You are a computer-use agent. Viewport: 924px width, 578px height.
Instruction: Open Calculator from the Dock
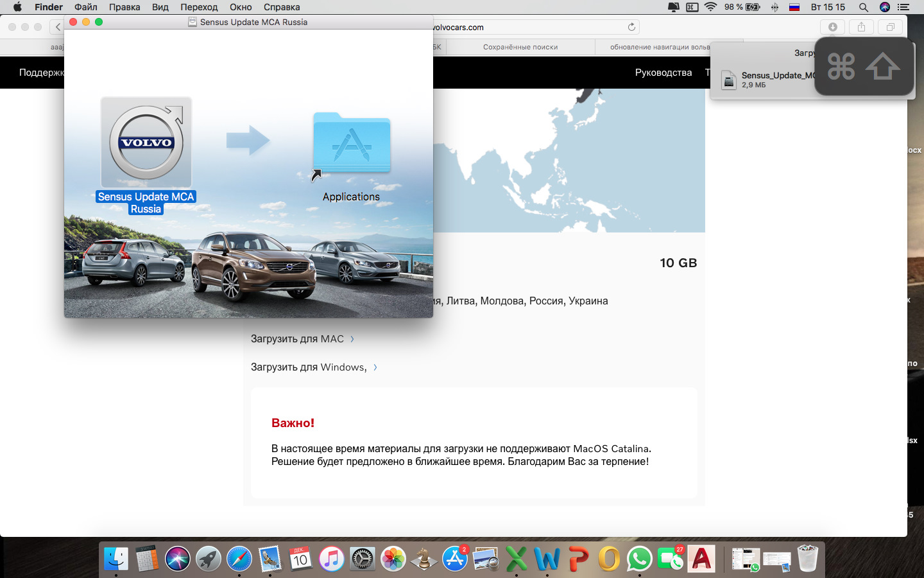(147, 559)
